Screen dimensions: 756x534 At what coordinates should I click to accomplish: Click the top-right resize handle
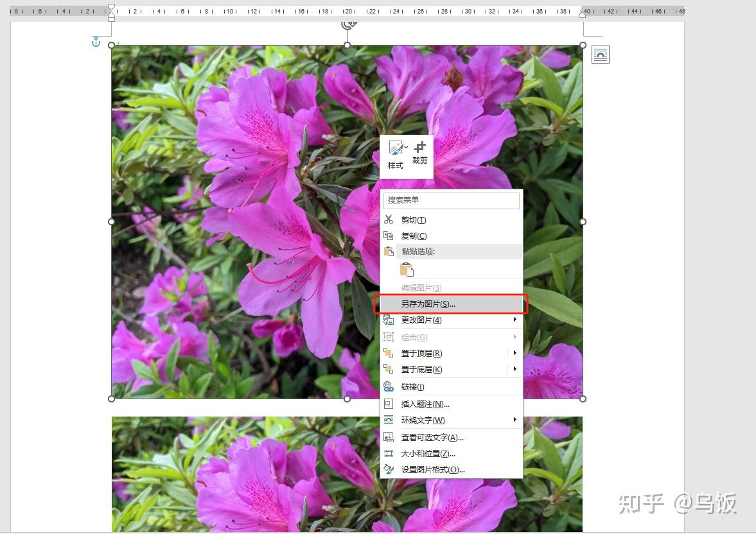tap(583, 46)
